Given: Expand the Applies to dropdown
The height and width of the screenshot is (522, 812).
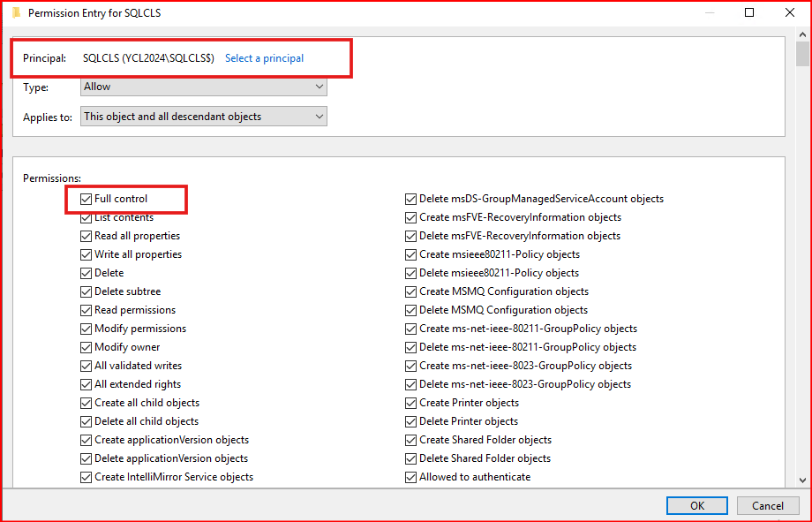Looking at the screenshot, I should click(x=204, y=117).
